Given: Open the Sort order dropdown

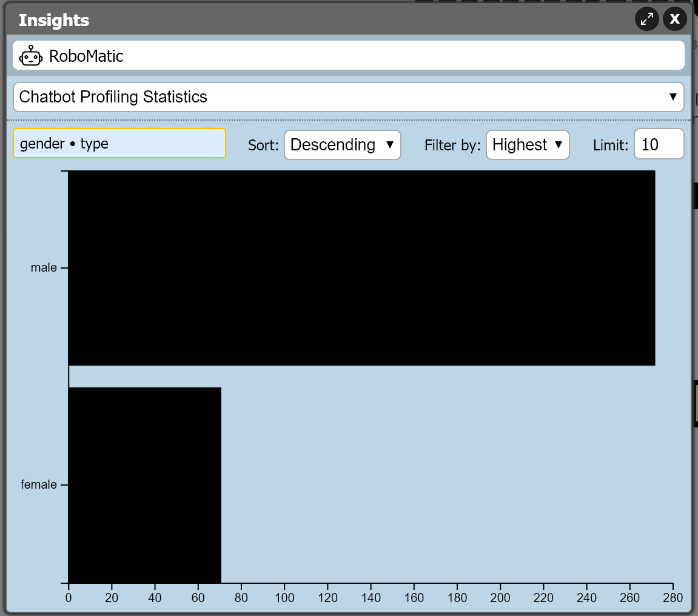Looking at the screenshot, I should pyautogui.click(x=342, y=145).
